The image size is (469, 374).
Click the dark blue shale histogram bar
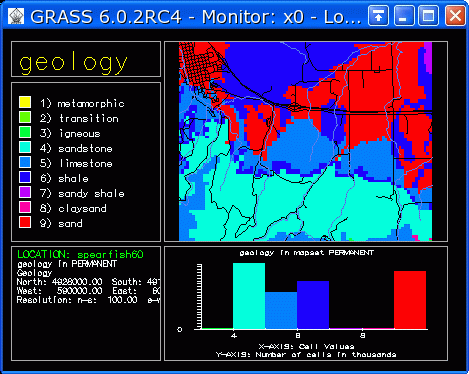(313, 305)
